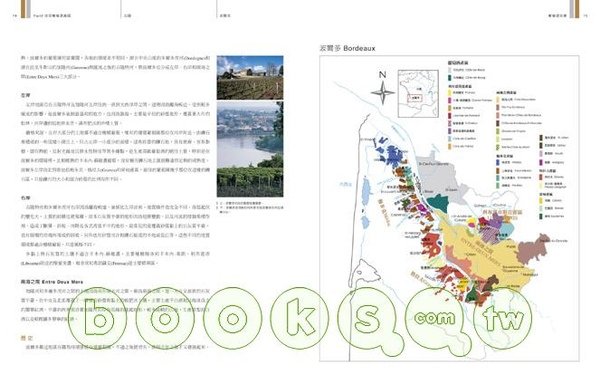The height and width of the screenshot is (384, 600).
Task: Click the watermark letter 'b' circle
Action: point(98,317)
